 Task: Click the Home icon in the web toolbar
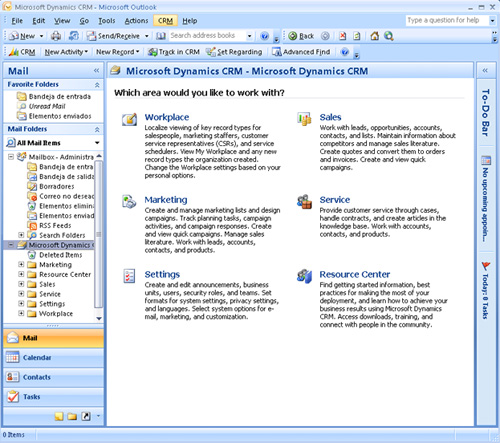(375, 36)
